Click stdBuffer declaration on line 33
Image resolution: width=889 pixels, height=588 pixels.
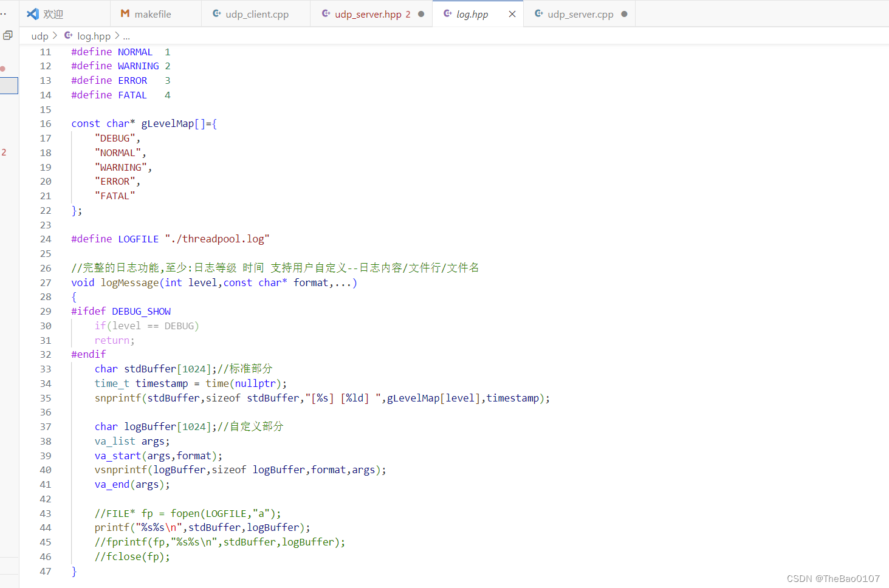click(150, 369)
